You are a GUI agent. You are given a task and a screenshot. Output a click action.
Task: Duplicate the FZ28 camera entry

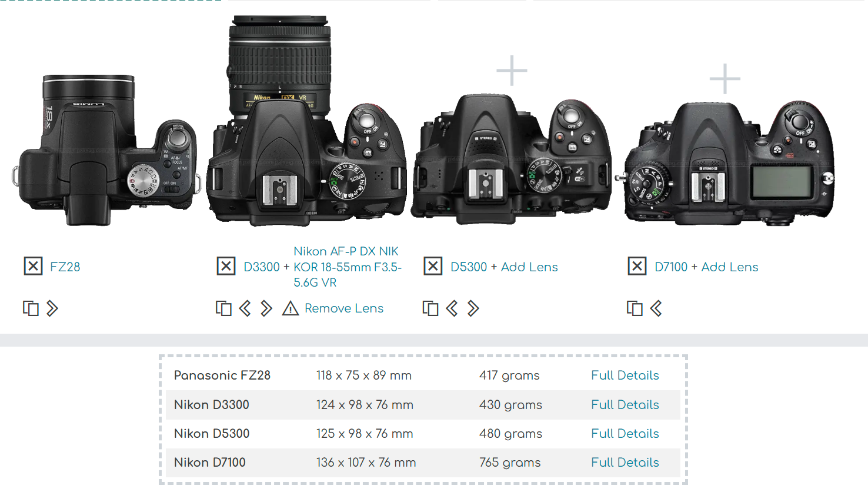tap(31, 308)
